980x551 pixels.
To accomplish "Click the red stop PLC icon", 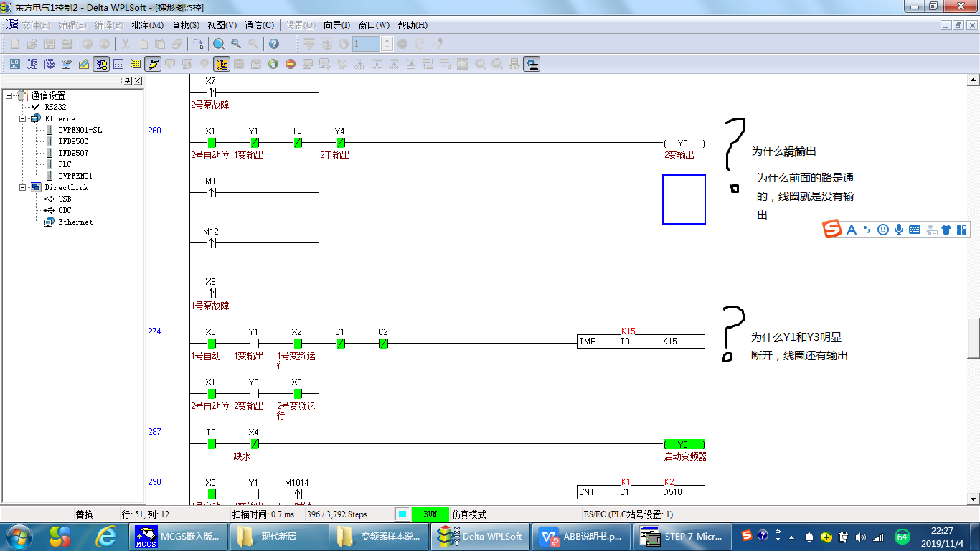I will (291, 64).
